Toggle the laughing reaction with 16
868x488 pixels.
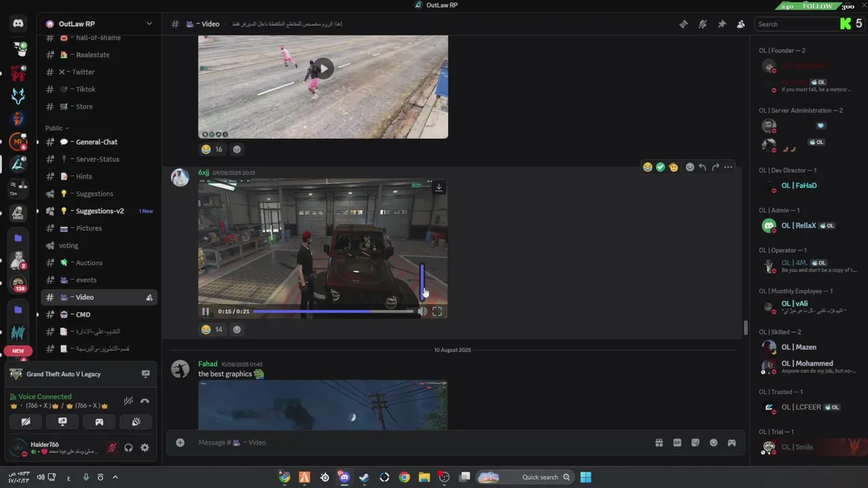[x=212, y=149]
